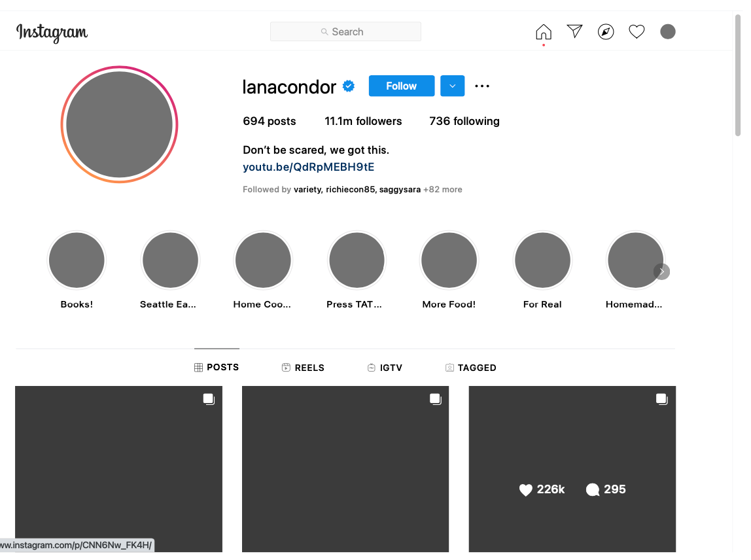
Task: Open the Home Coo... highlight
Action: 263,260
